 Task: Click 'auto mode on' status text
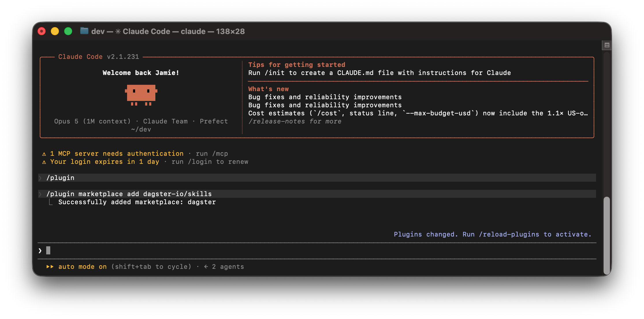point(83,267)
